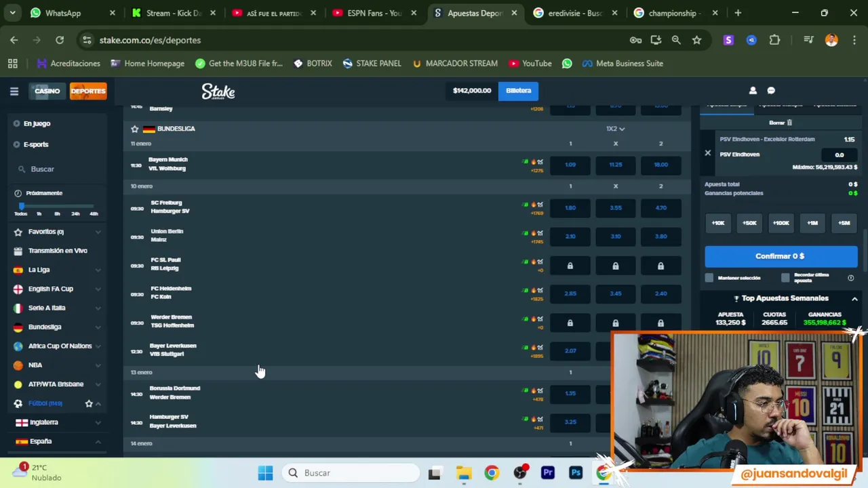This screenshot has width=868, height=488.
Task: Click the PSV Eindhoven bet amount field
Action: (839, 155)
